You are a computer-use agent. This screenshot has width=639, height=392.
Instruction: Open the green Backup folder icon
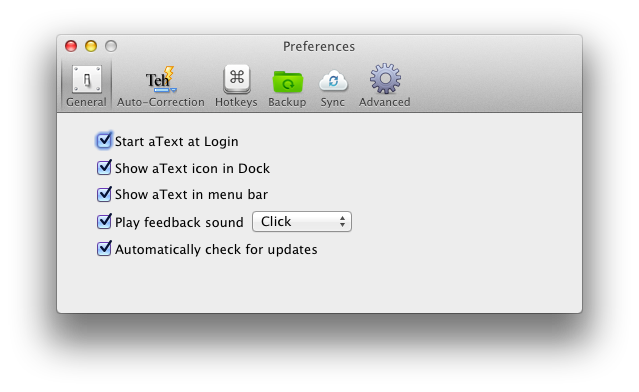click(x=287, y=81)
